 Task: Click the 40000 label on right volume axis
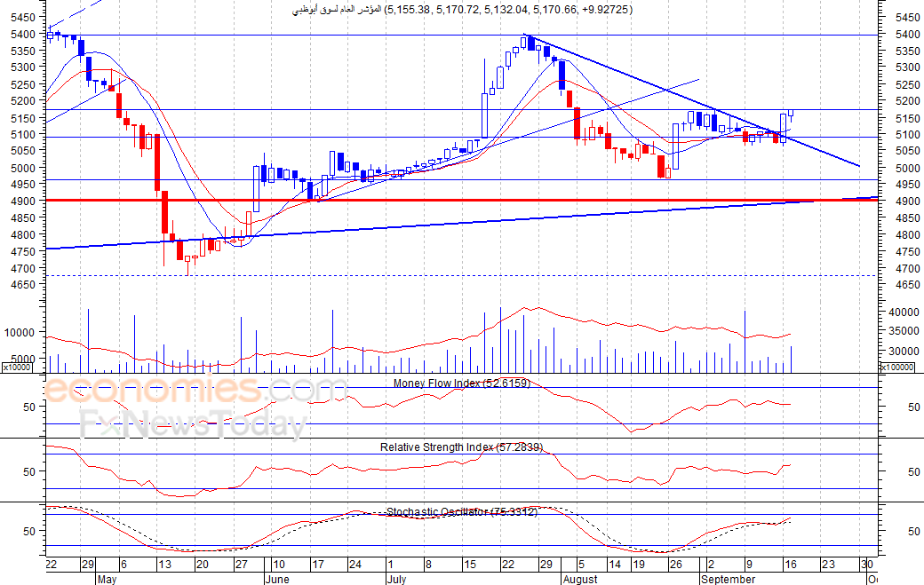coord(904,312)
